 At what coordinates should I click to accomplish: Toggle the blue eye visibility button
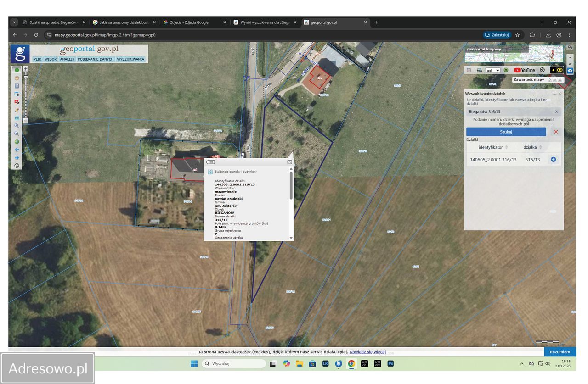coord(570,71)
